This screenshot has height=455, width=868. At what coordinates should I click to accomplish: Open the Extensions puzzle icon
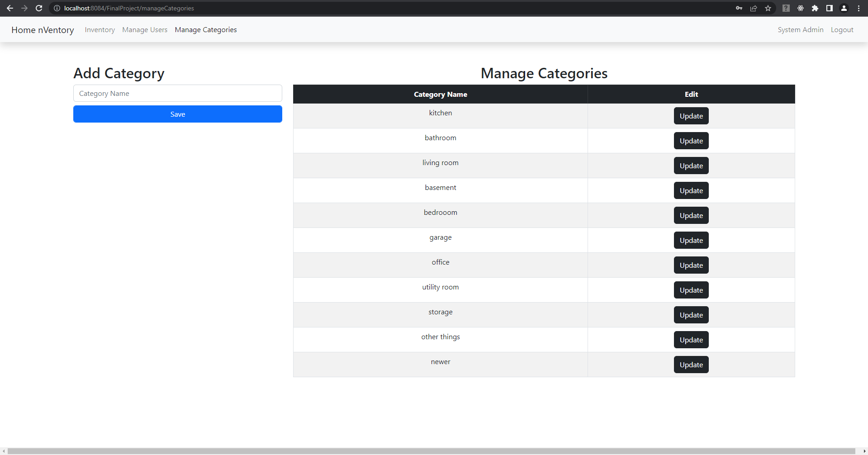(815, 8)
